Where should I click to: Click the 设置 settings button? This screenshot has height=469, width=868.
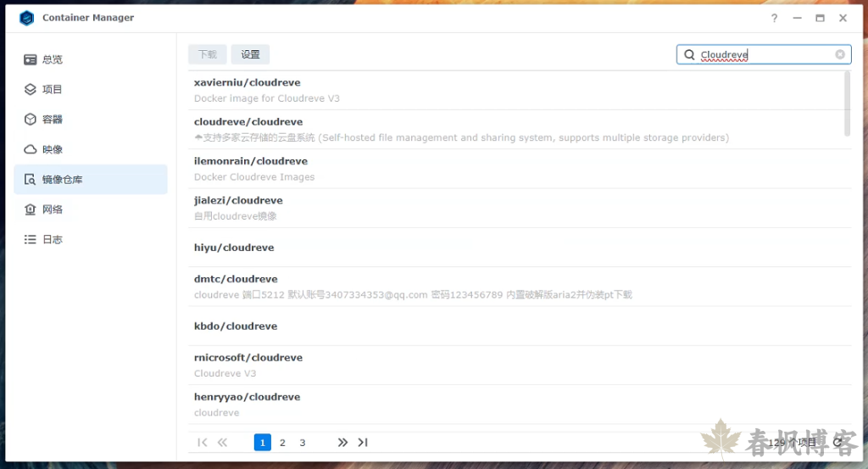(250, 54)
